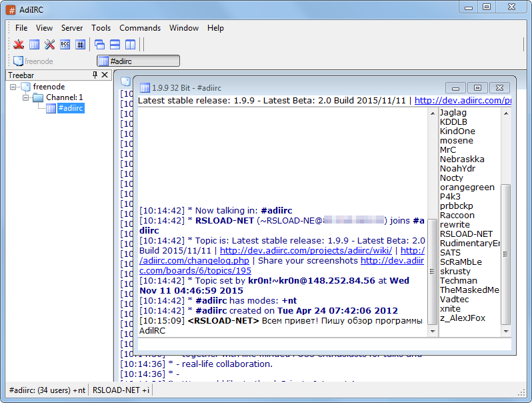Open options via wrench and screwdriver icon
The width and height of the screenshot is (532, 403).
point(49,45)
